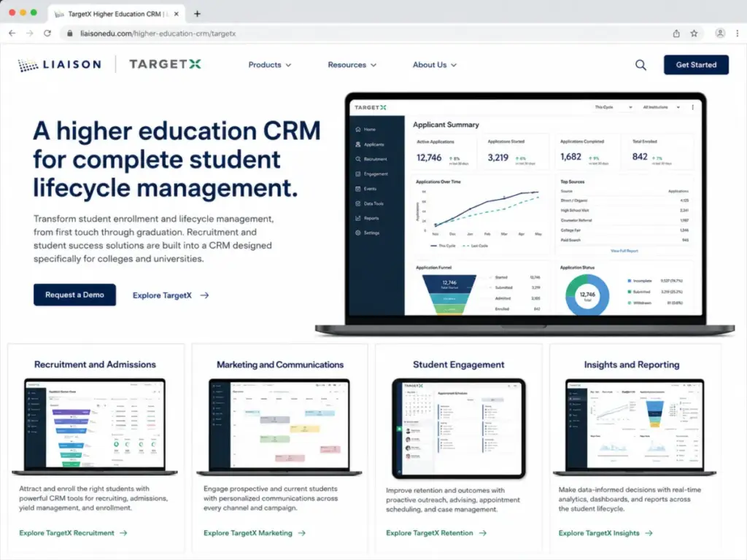Click the Marketing and Communications heading
Screen dimensions: 747x560
[x=280, y=365]
